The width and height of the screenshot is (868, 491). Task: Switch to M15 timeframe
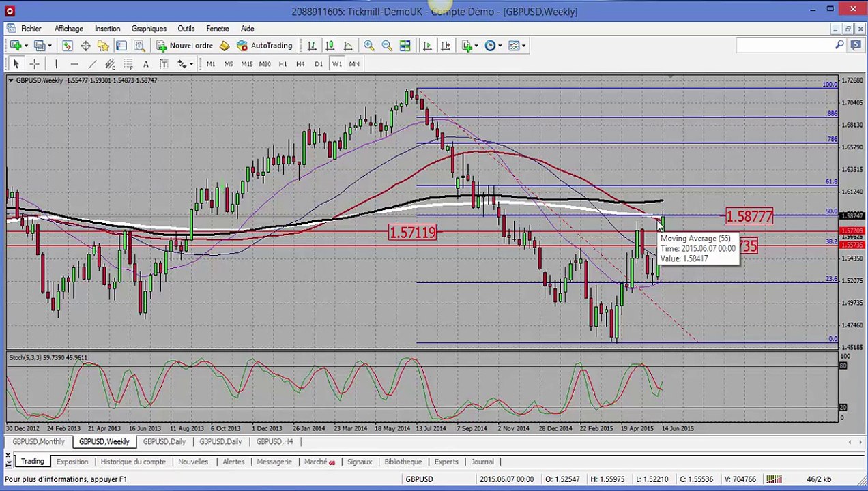(246, 64)
